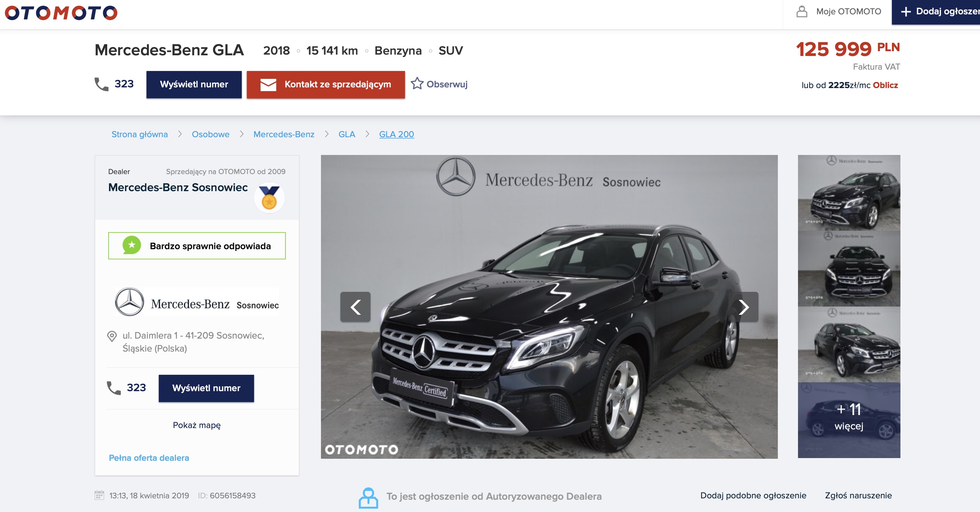Screen dimensions: 980x512
Task: Click phone icon next to 323 in top bar
Action: tap(101, 84)
